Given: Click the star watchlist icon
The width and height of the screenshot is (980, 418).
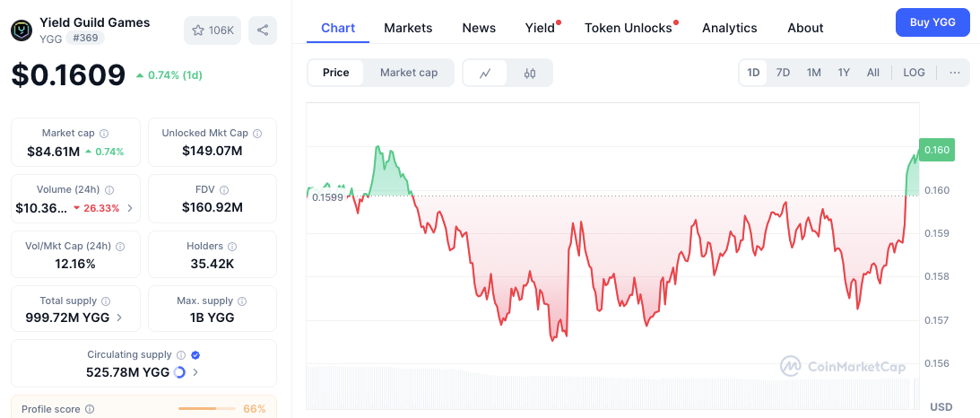Looking at the screenshot, I should coord(198,30).
